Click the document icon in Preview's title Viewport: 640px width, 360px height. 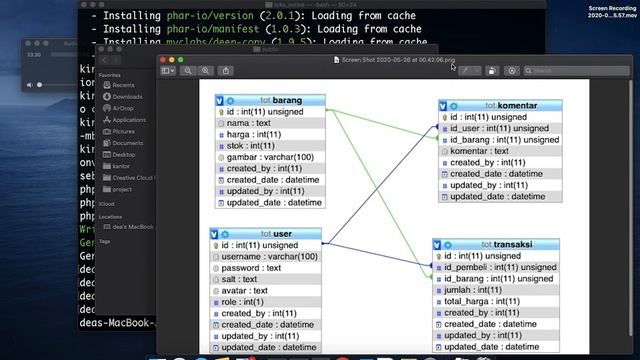[x=336, y=60]
